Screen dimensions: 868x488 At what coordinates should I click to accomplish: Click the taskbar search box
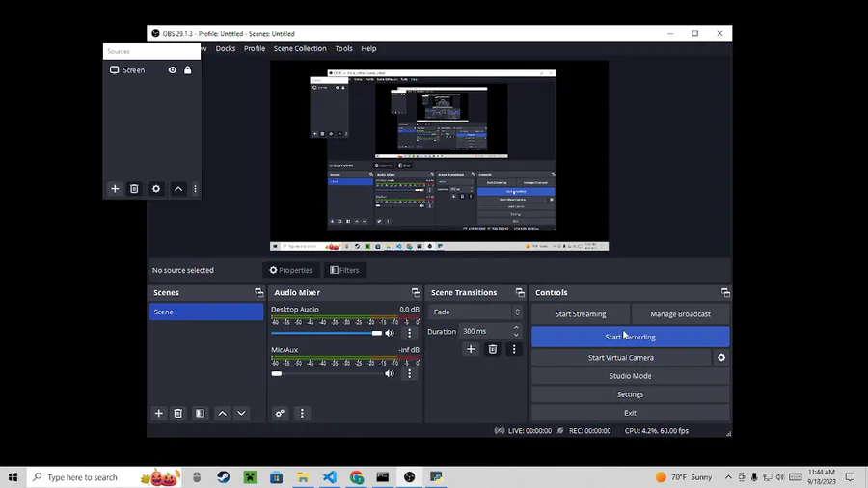click(x=104, y=477)
